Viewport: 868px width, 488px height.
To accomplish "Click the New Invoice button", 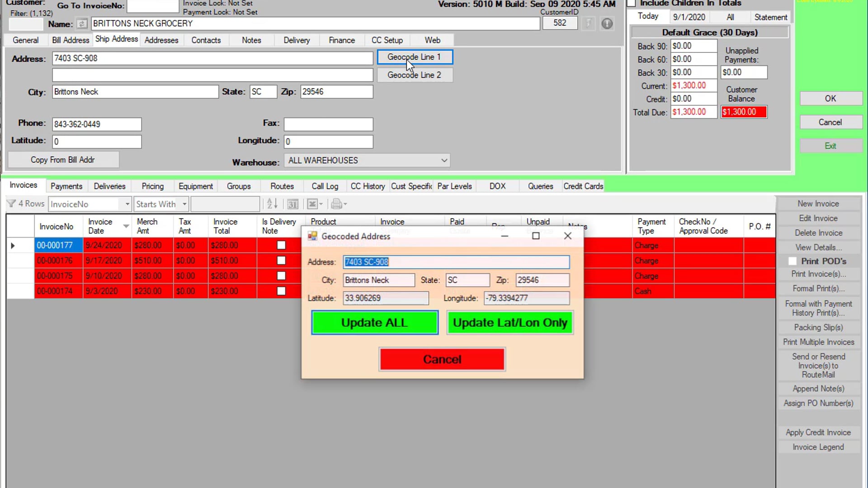I will [x=818, y=204].
